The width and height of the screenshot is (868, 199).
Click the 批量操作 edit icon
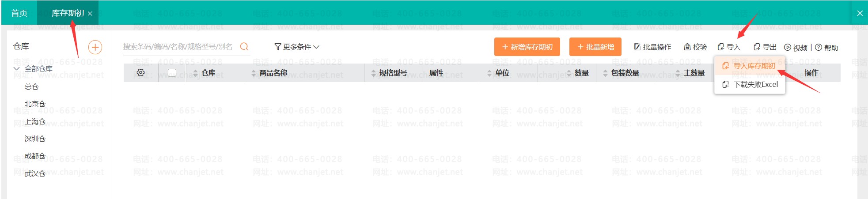point(637,47)
